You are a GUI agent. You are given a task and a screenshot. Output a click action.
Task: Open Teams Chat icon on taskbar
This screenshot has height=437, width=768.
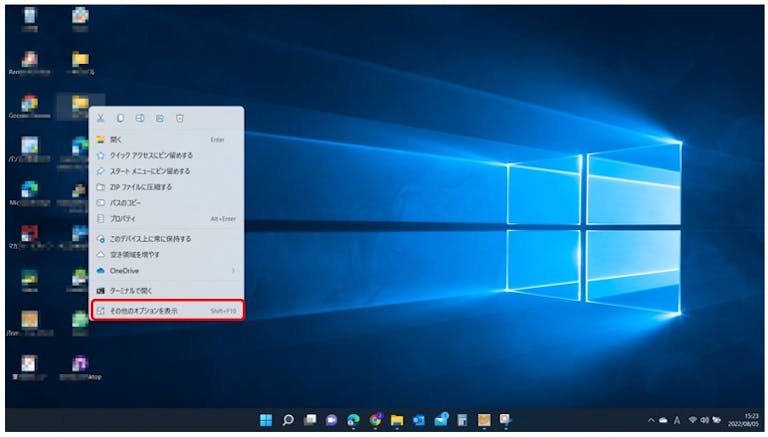click(x=332, y=420)
